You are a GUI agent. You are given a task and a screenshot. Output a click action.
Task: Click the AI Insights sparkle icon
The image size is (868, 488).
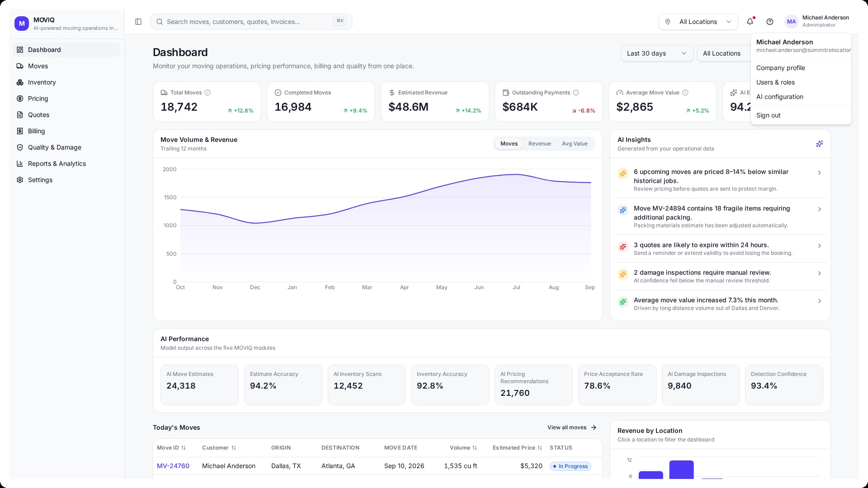[819, 144]
